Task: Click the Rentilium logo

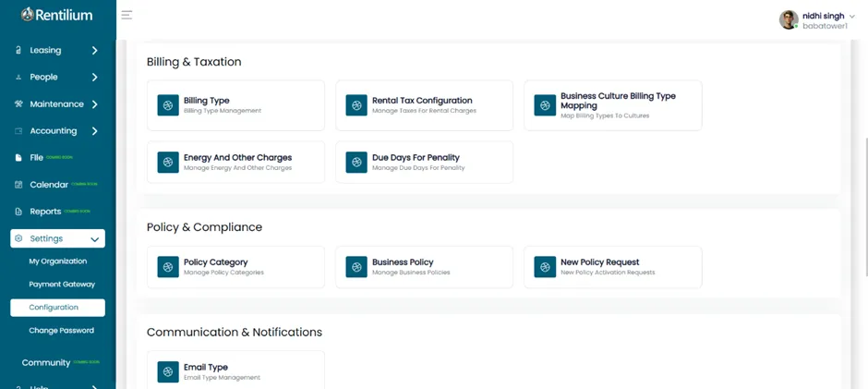Action: pos(57,15)
